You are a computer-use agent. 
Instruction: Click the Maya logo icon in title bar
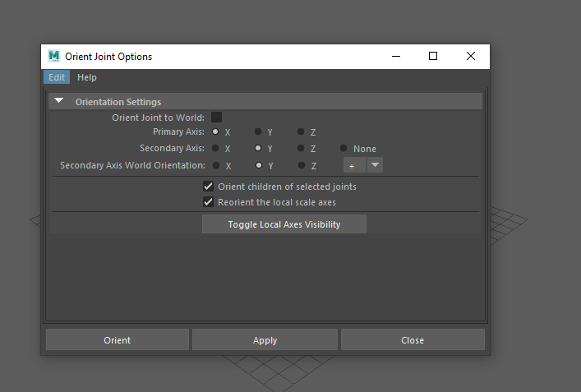click(54, 57)
